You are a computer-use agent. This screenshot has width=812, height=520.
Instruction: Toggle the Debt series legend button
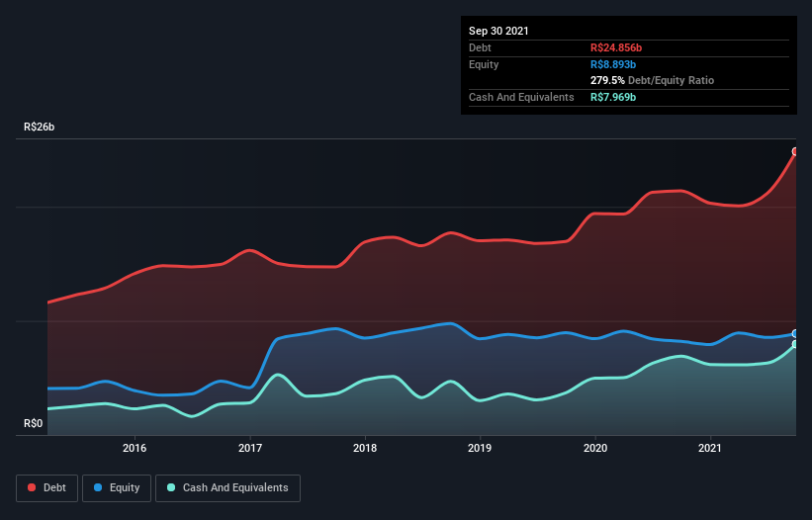47,488
